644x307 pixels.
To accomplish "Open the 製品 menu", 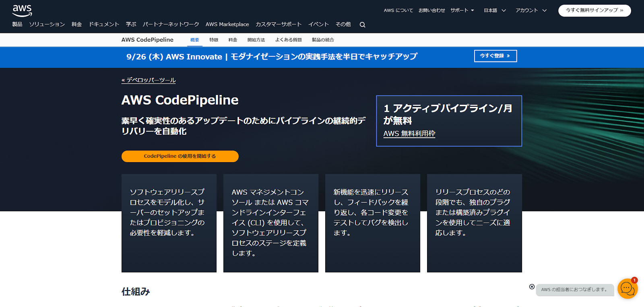I will (x=17, y=24).
